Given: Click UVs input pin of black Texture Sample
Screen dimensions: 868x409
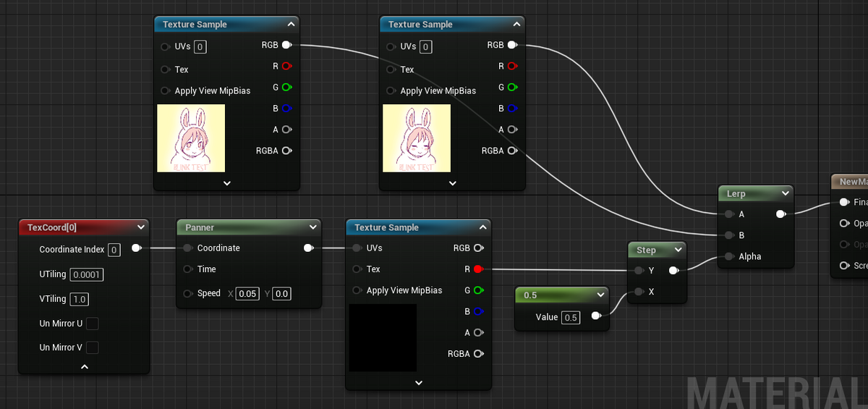Looking at the screenshot, I should click(x=357, y=248).
